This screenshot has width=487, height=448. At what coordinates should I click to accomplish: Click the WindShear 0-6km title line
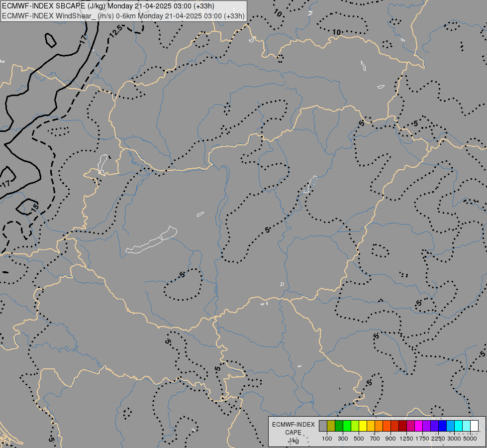coord(123,16)
